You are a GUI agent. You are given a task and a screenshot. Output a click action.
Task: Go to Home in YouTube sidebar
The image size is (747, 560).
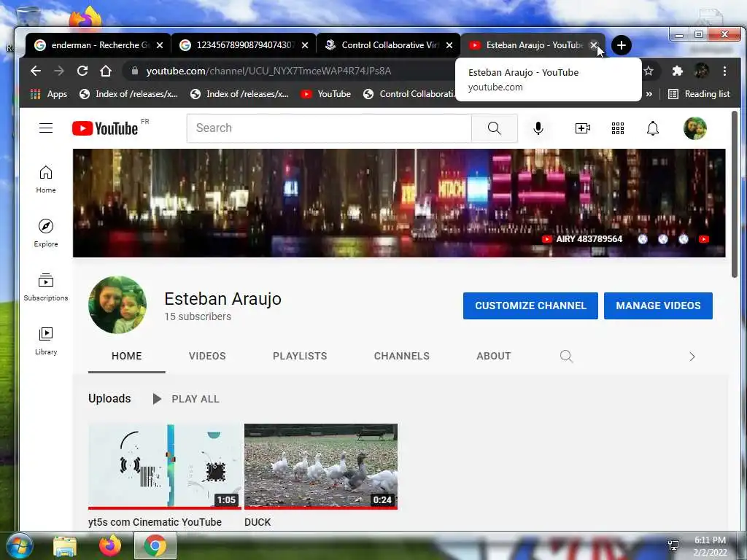click(46, 179)
